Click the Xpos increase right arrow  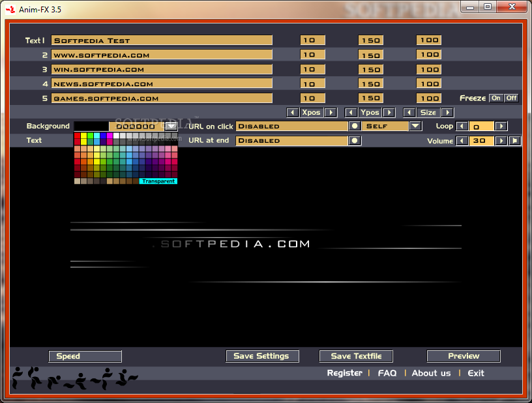(x=331, y=113)
